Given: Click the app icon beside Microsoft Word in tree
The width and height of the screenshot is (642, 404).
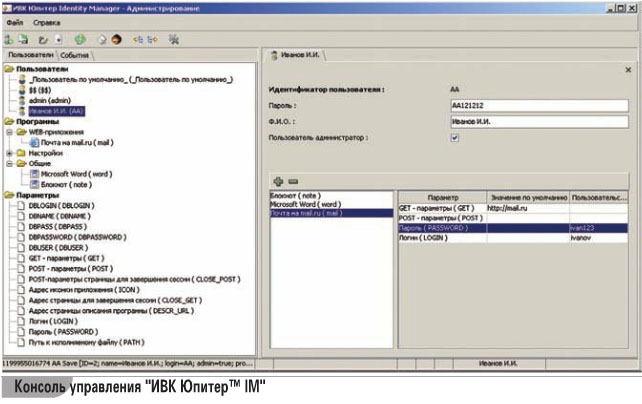Looking at the screenshot, I should click(34, 174).
